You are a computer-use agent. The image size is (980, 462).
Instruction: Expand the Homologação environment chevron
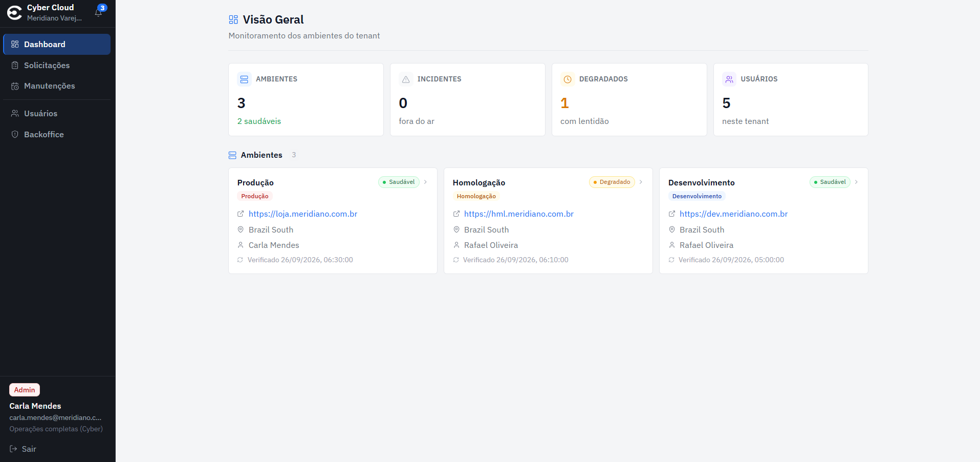[x=641, y=182]
